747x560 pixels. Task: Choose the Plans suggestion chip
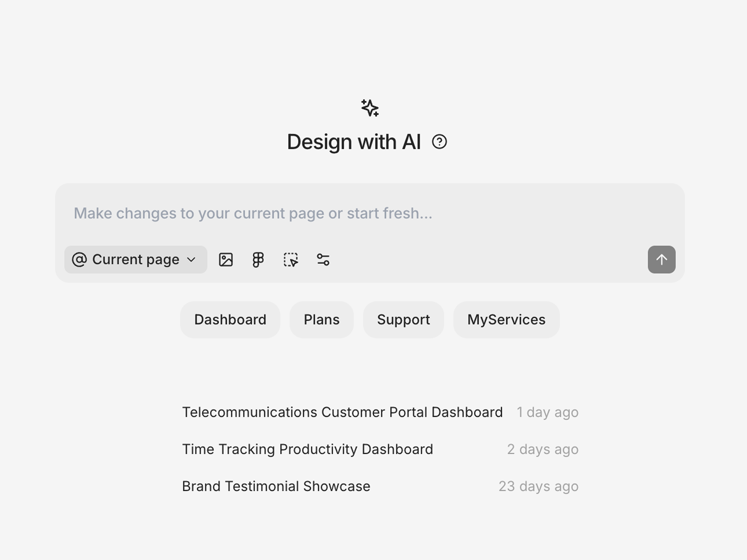[x=321, y=319]
